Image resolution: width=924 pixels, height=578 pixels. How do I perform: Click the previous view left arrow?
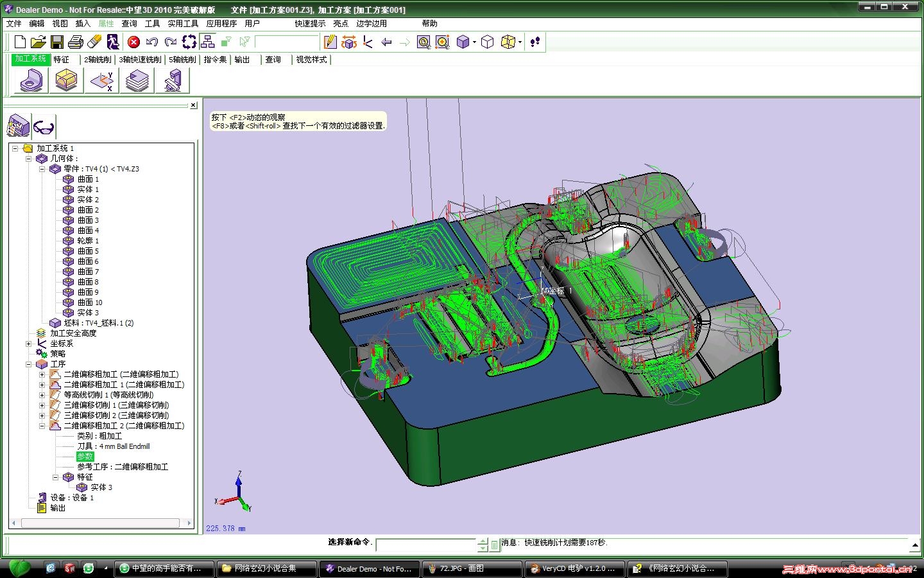coord(386,42)
